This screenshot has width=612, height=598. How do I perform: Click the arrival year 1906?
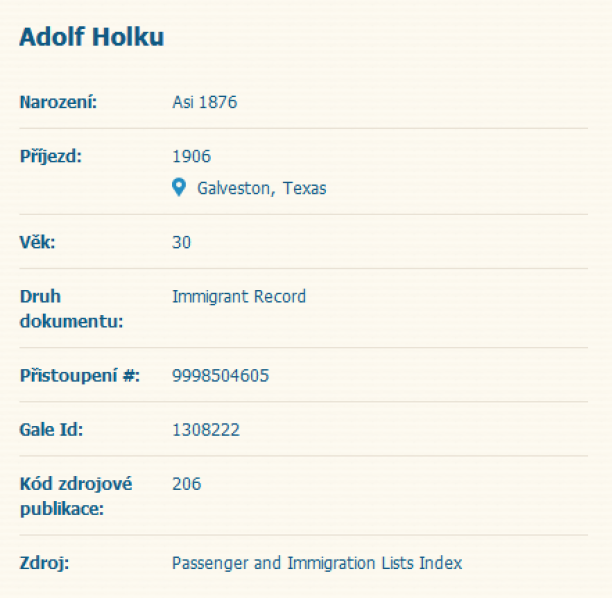191,156
